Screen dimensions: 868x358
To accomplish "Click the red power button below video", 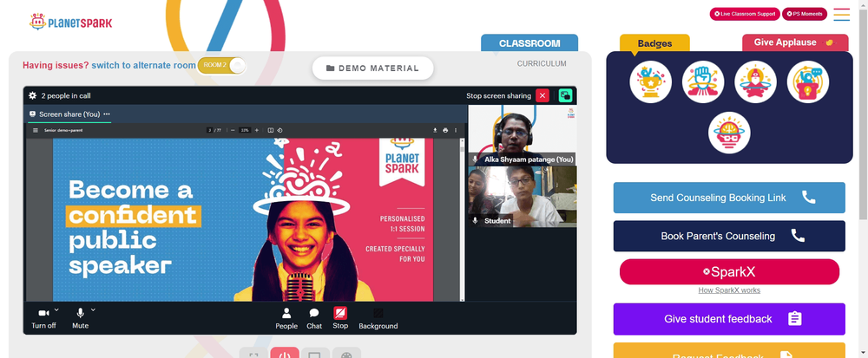I will (285, 353).
